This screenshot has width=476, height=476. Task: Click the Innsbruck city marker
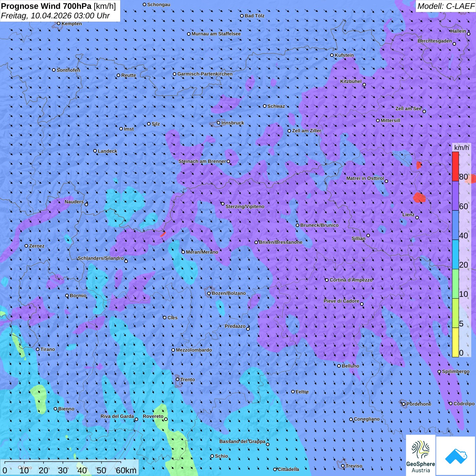pyautogui.click(x=218, y=123)
